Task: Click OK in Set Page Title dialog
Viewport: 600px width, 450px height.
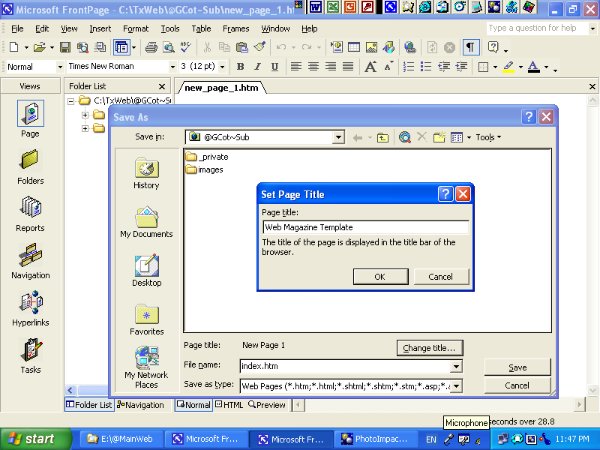Action: click(379, 276)
